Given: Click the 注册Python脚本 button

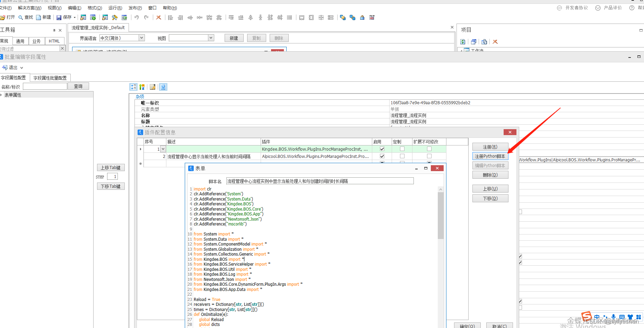Looking at the screenshot, I should click(x=490, y=156).
